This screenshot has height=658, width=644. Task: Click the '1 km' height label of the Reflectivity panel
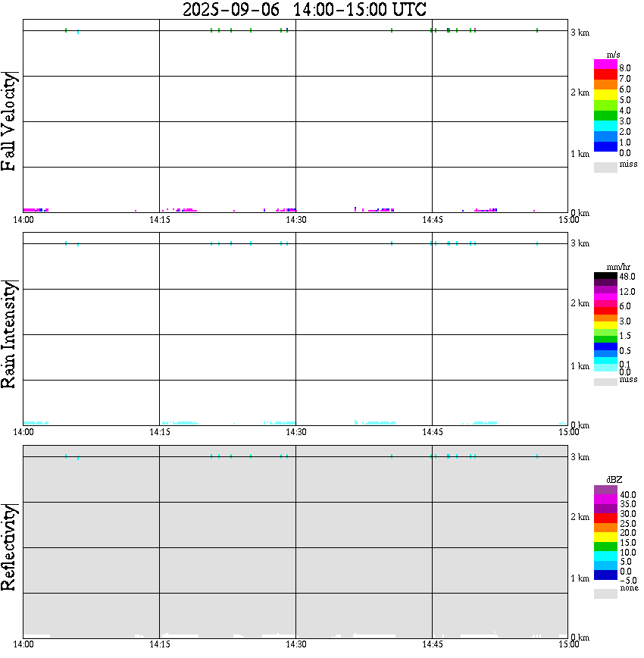coord(580,578)
